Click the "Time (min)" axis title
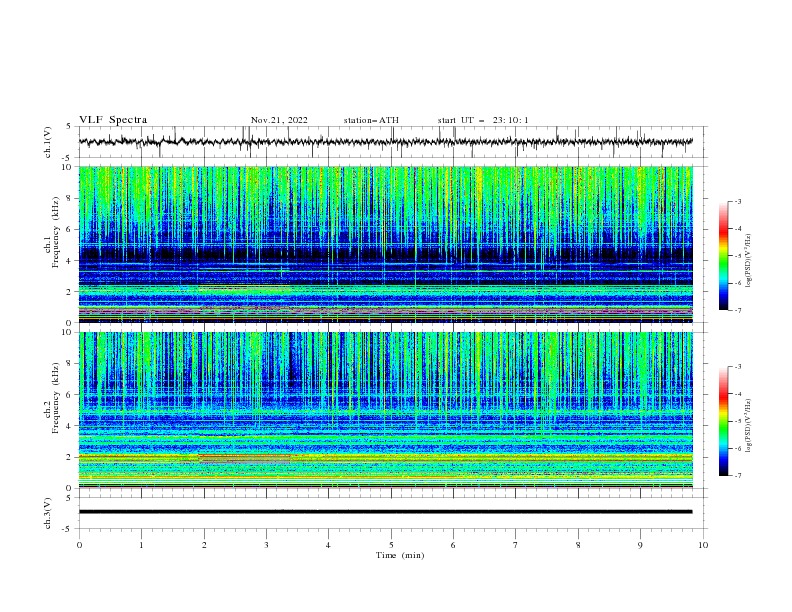792x612 pixels. point(400,555)
